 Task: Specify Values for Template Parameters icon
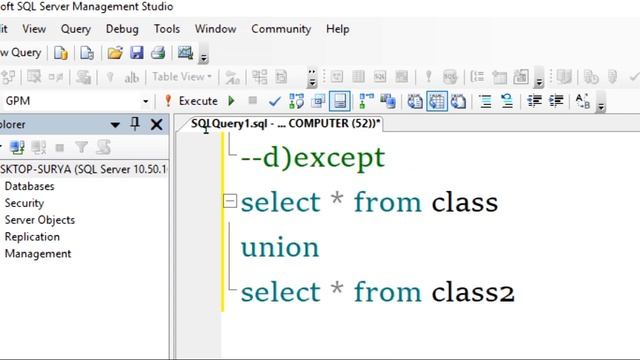582,101
